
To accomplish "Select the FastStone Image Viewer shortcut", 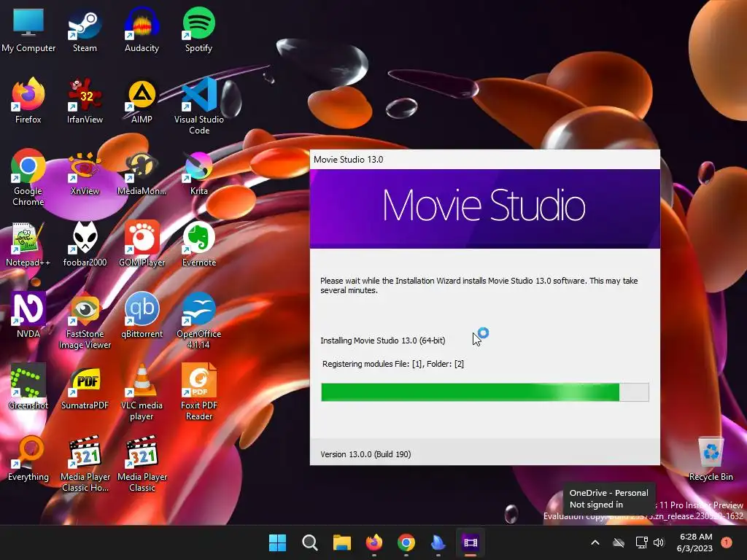I will (x=85, y=321).
